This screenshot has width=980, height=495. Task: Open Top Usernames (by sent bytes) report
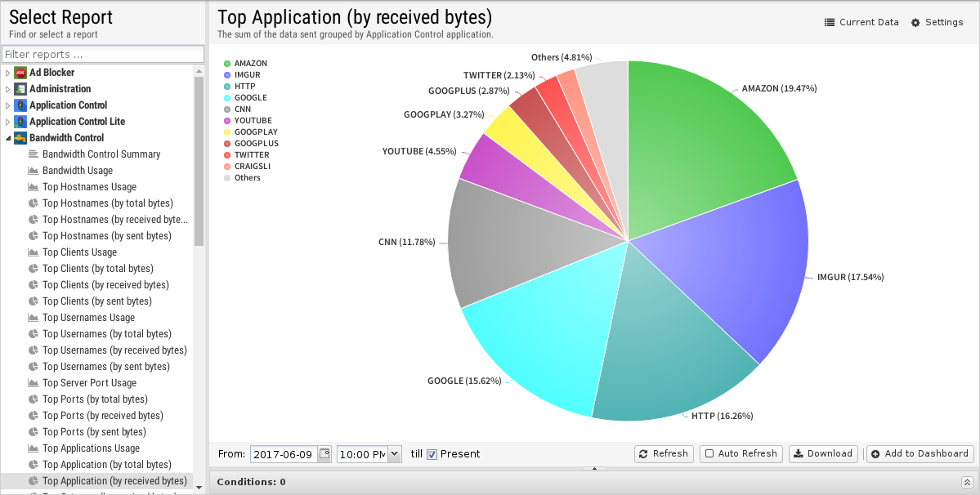point(106,367)
